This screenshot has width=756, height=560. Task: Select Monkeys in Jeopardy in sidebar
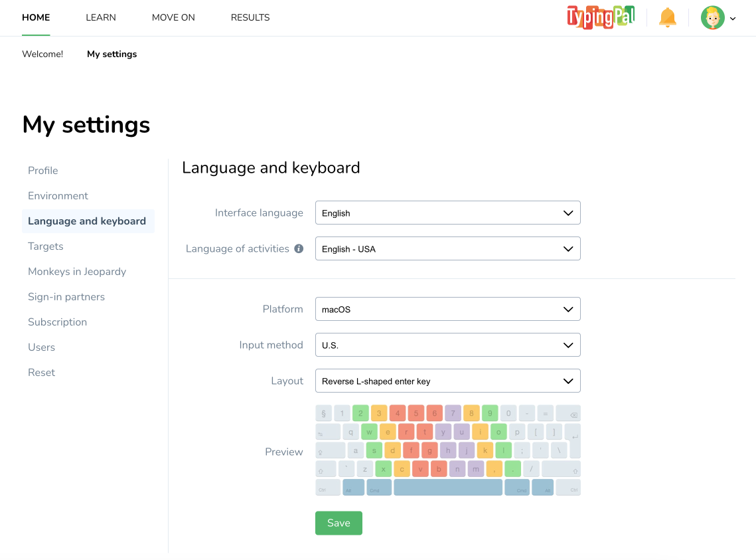(77, 272)
